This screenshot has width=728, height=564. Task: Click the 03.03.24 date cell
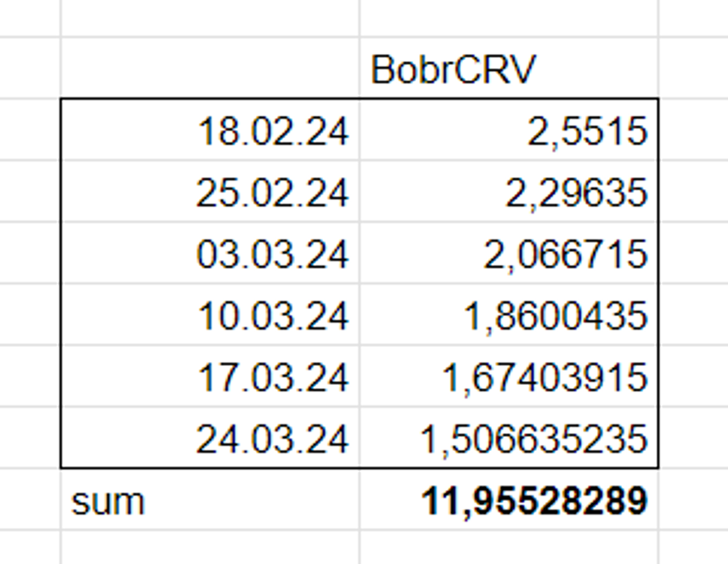(210, 253)
